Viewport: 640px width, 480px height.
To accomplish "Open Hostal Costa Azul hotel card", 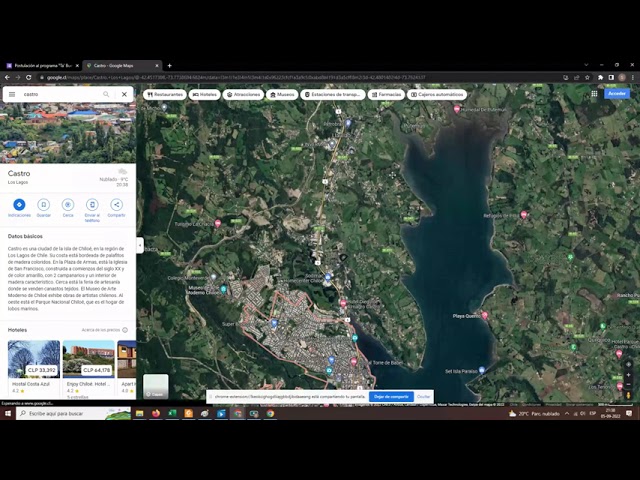I will coord(34,367).
